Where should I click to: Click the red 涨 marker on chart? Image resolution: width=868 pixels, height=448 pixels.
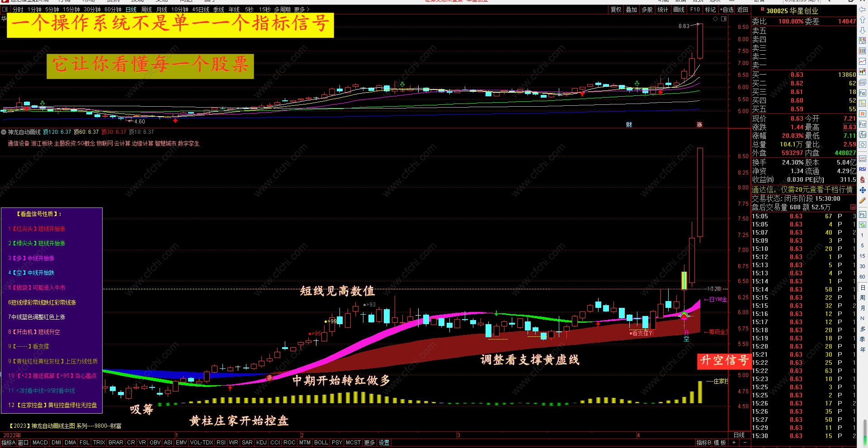(699, 124)
